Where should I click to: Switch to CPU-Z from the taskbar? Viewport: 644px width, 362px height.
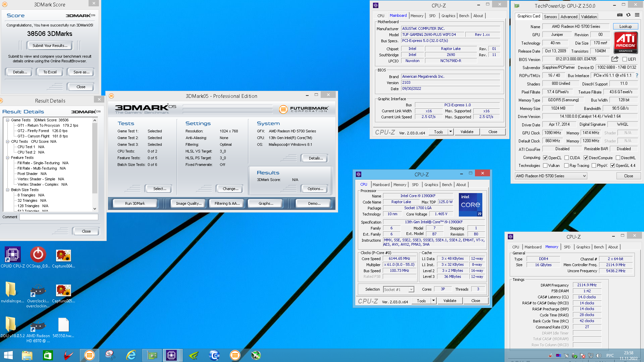tap(172, 355)
